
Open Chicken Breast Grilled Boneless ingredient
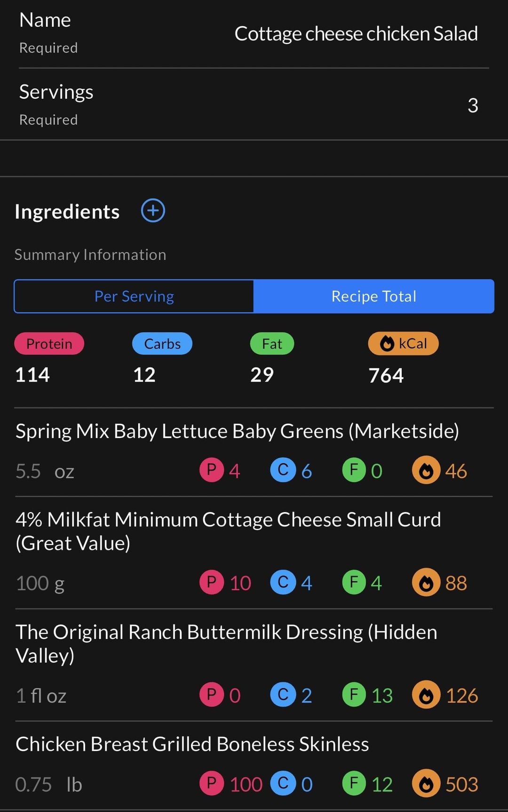[x=192, y=744]
